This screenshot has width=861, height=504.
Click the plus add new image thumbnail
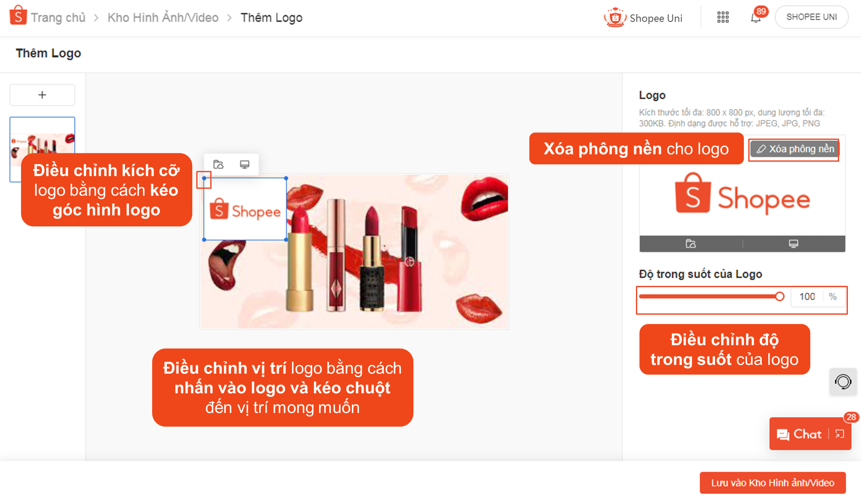[x=42, y=94]
